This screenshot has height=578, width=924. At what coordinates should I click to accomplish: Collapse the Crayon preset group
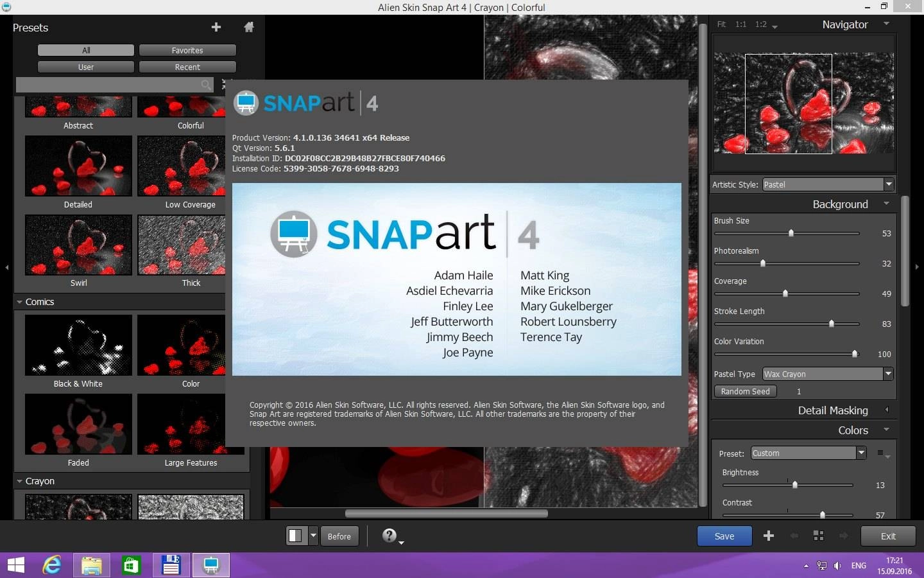[x=19, y=481]
